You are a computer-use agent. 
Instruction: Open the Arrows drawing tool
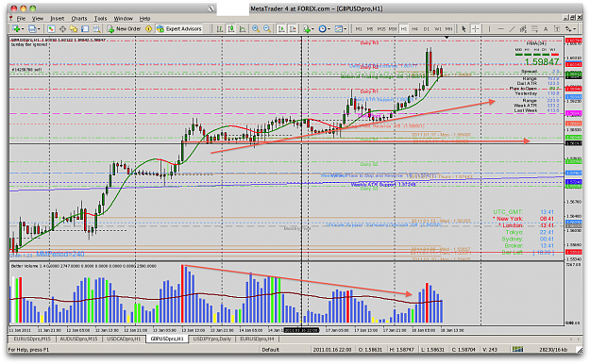coord(569,28)
